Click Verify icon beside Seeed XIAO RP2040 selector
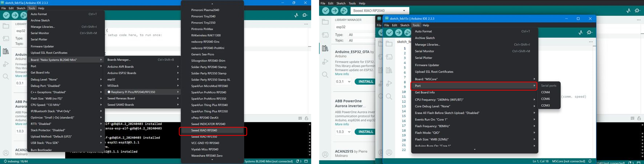 [326, 11]
